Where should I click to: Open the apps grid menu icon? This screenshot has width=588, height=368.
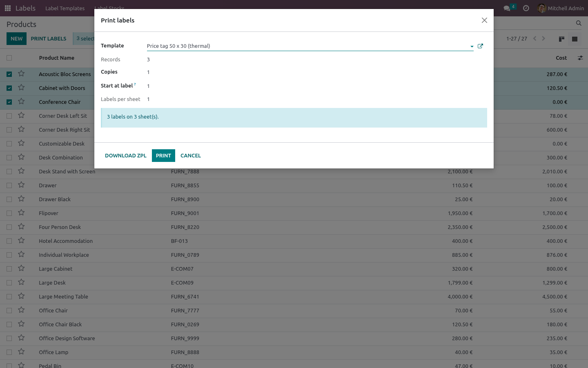[x=8, y=8]
